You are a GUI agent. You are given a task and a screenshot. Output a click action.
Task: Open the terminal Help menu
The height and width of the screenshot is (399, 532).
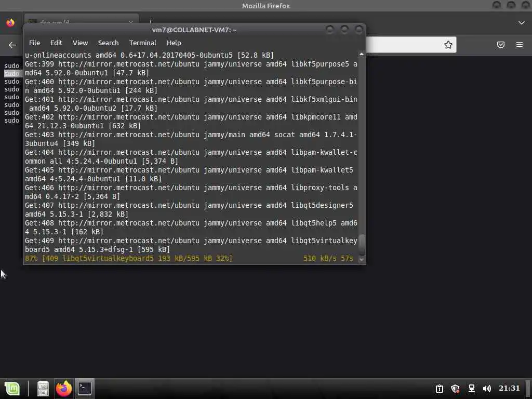tap(174, 43)
